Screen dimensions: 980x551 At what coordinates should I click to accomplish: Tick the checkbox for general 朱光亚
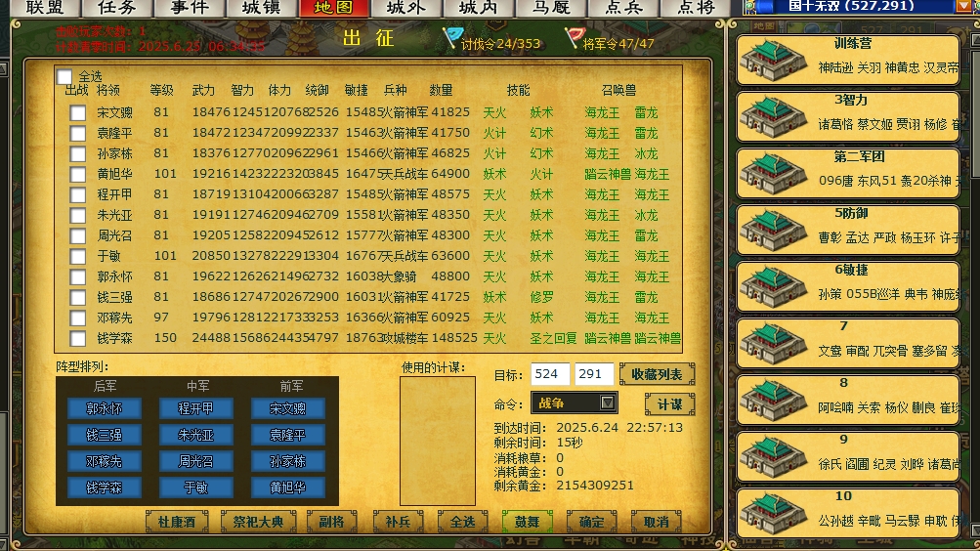click(x=77, y=216)
